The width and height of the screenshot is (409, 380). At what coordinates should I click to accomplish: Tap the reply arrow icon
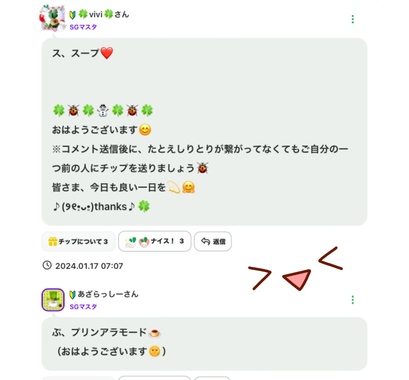205,241
